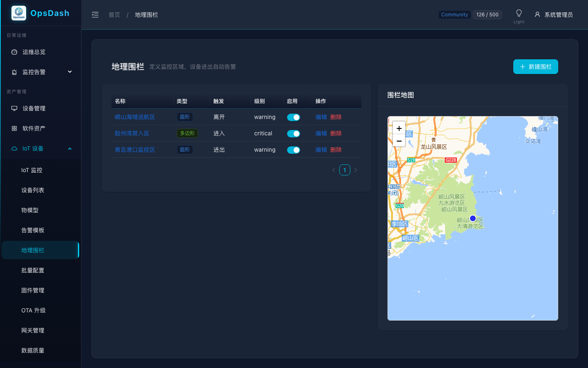Edit the 青岛港口监控区 fence
Screen dimensions: 588x368
[321, 150]
